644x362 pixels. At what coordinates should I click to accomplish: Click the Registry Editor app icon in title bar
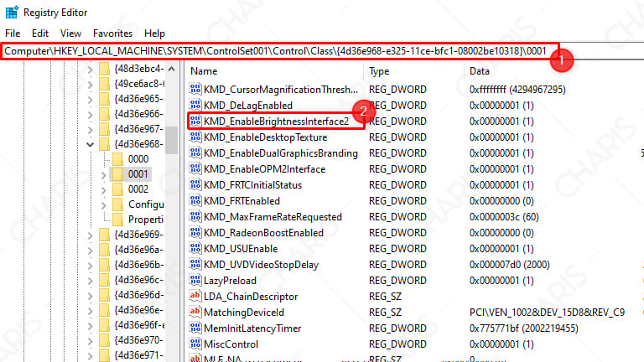click(12, 12)
